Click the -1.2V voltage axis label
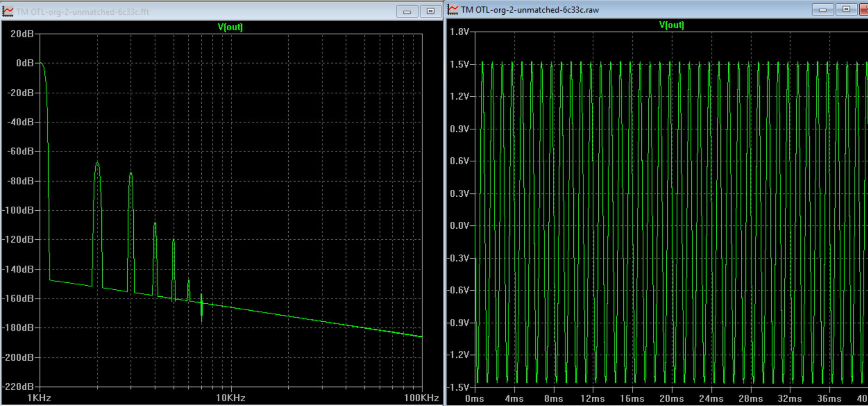Image resolution: width=868 pixels, height=406 pixels. (x=458, y=355)
